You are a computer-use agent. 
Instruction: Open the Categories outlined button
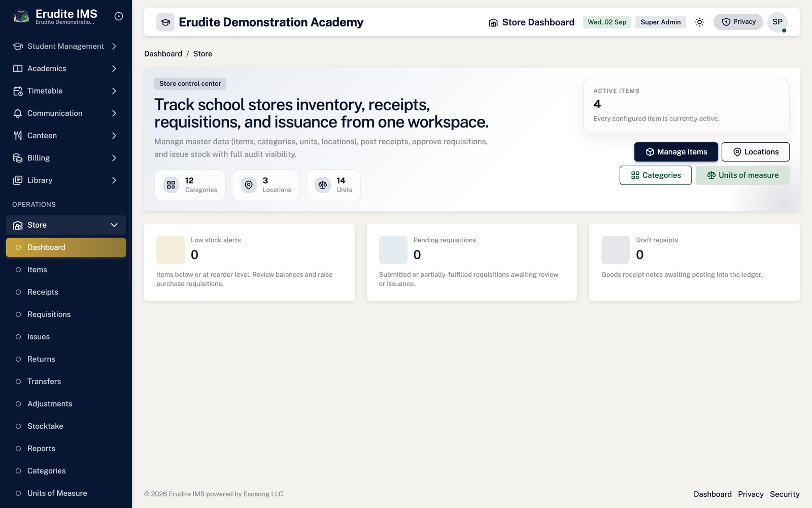point(656,175)
